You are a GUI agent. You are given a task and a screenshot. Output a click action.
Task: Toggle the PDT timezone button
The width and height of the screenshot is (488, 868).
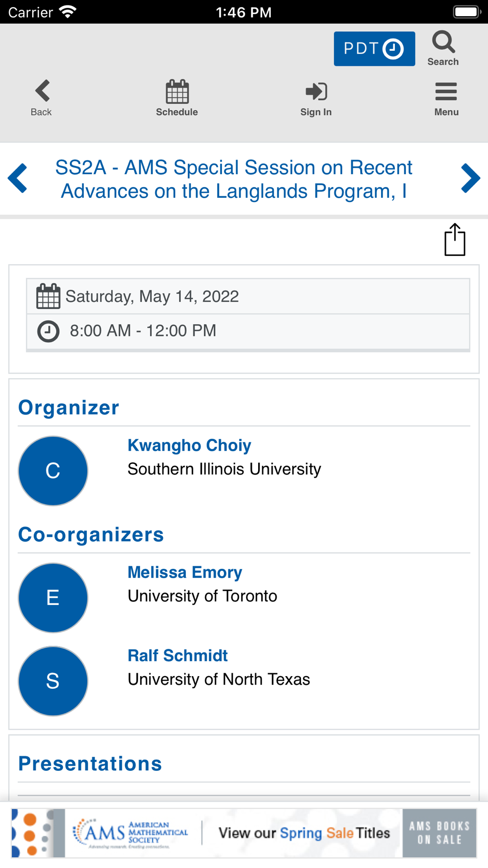(374, 49)
